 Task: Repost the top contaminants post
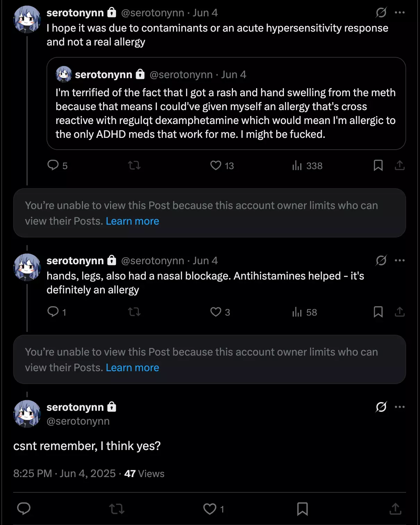tap(134, 165)
